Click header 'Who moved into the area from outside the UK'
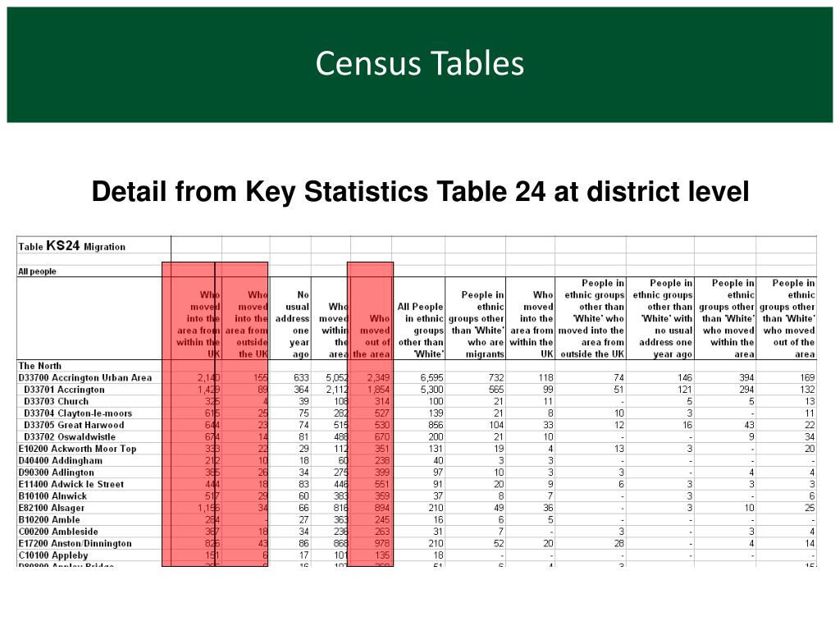Viewport: 840px width, 630px height. 247,324
